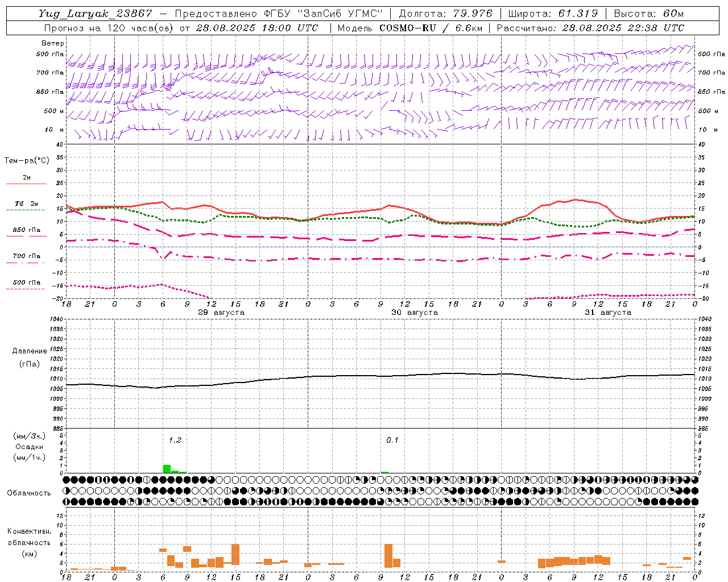Click the 700 гПа temperature legend entry
The width and height of the screenshot is (728, 582).
point(26,256)
